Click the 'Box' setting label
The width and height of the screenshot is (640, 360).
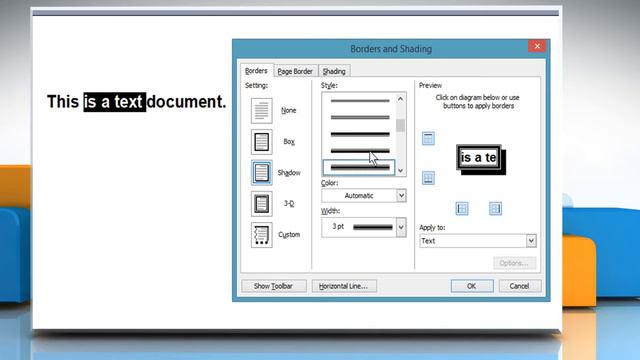(289, 142)
